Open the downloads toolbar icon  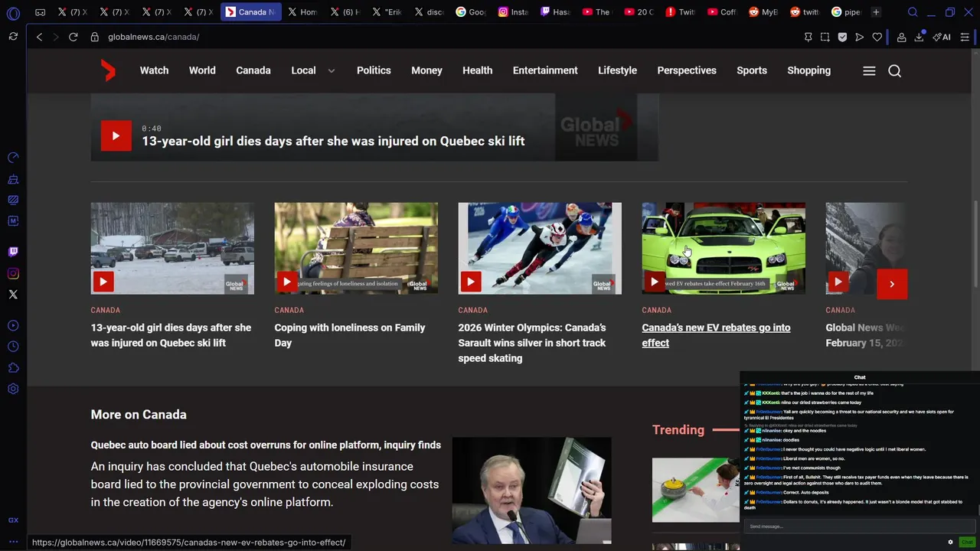pos(919,37)
